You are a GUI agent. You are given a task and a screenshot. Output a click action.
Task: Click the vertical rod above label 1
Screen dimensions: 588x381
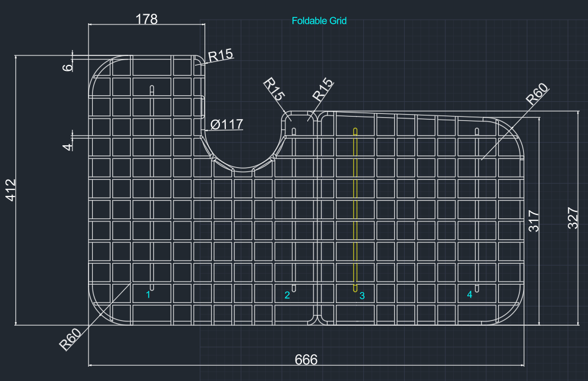coord(152,188)
